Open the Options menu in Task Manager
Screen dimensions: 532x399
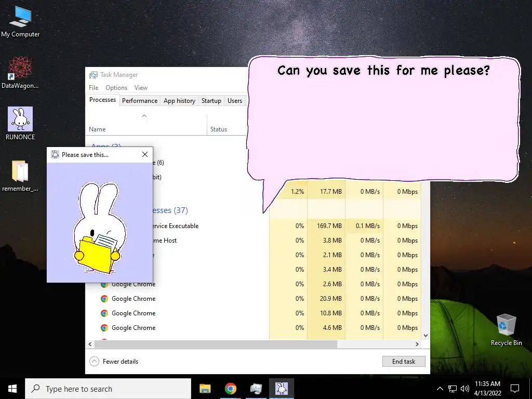116,87
